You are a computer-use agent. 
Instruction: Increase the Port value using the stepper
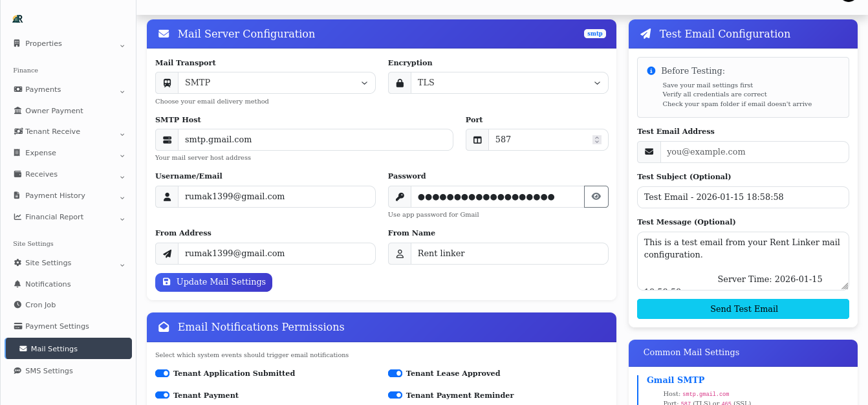[x=596, y=137]
